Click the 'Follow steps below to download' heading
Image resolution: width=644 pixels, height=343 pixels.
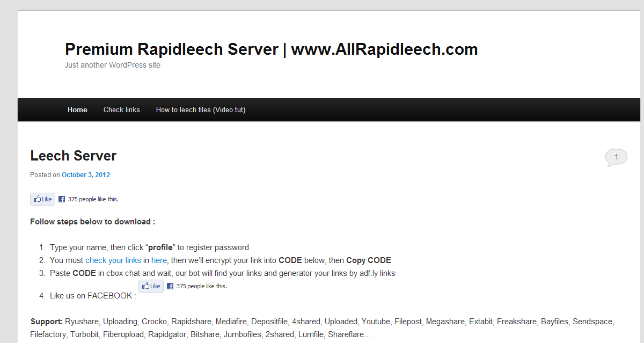(92, 222)
